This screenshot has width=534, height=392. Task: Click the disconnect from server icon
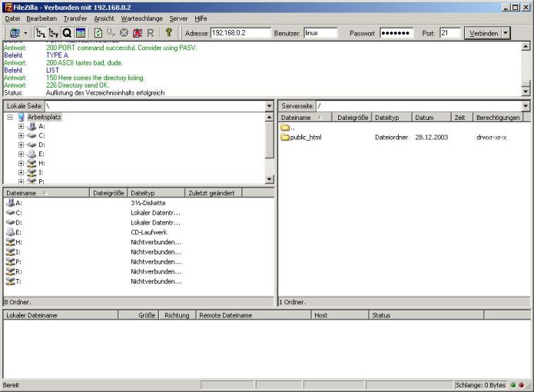coord(138,33)
